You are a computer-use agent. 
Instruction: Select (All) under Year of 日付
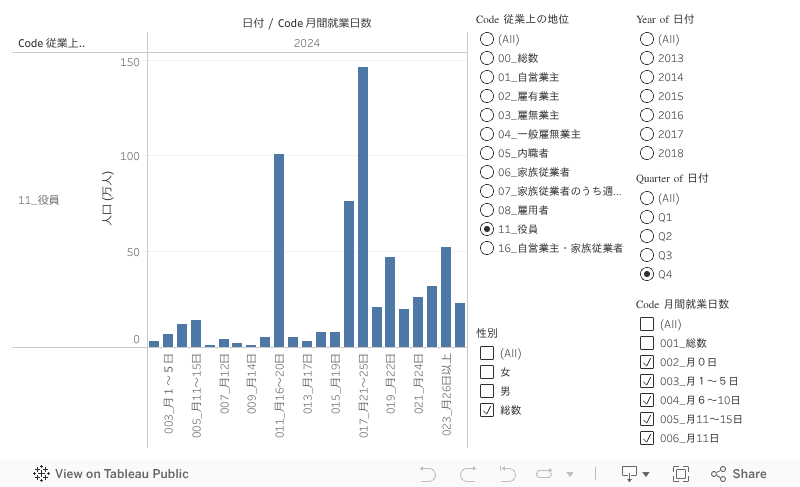click(x=646, y=39)
